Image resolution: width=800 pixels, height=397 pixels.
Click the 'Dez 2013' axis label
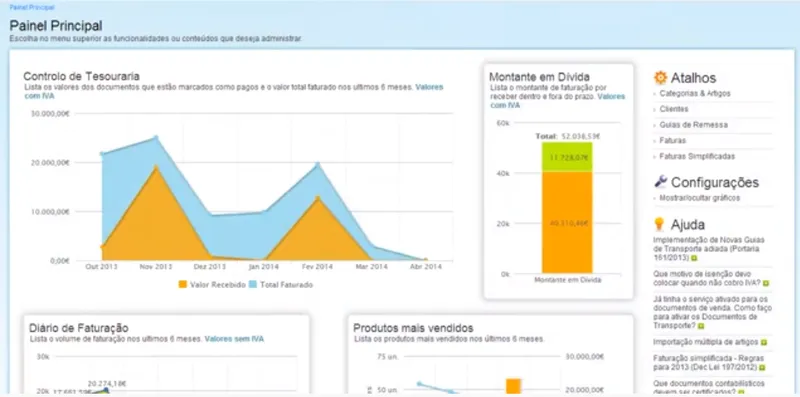coord(210,267)
